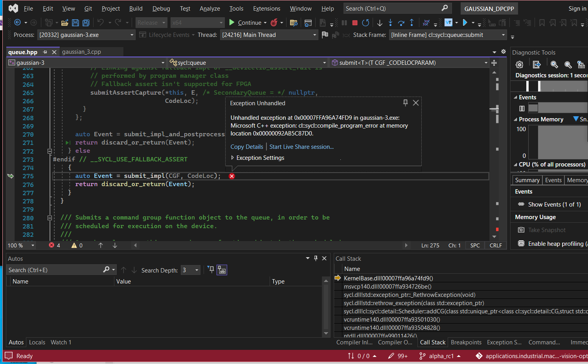Click the Save All files icon
The width and height of the screenshot is (588, 364).
(86, 22)
